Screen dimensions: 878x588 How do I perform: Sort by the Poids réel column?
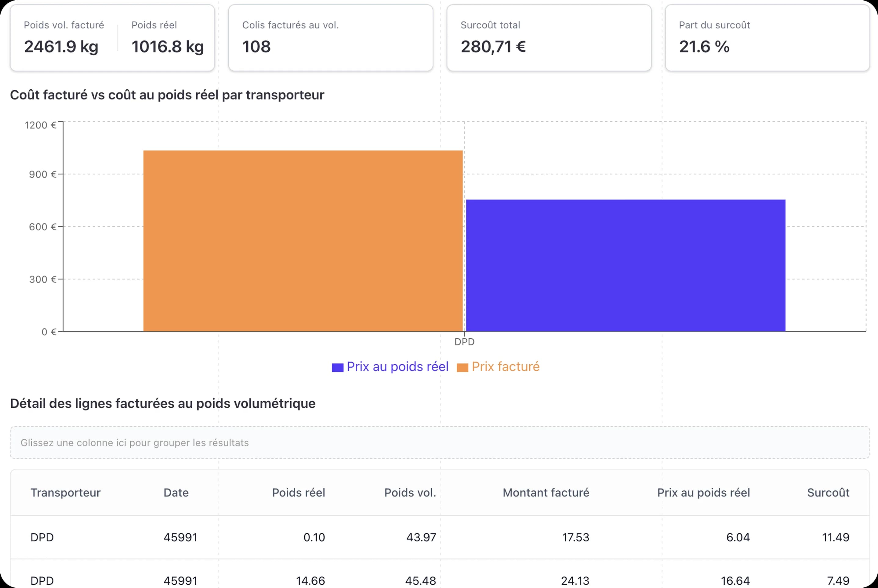pos(299,493)
